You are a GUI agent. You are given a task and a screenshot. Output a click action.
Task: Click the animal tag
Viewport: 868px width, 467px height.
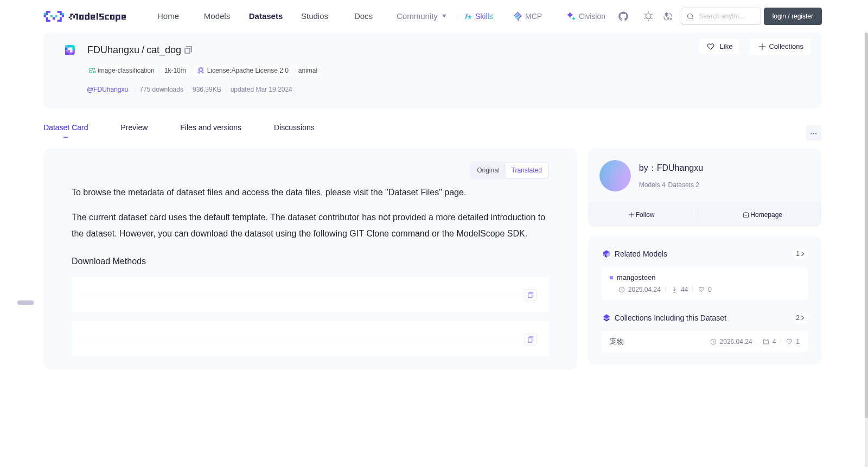click(308, 71)
